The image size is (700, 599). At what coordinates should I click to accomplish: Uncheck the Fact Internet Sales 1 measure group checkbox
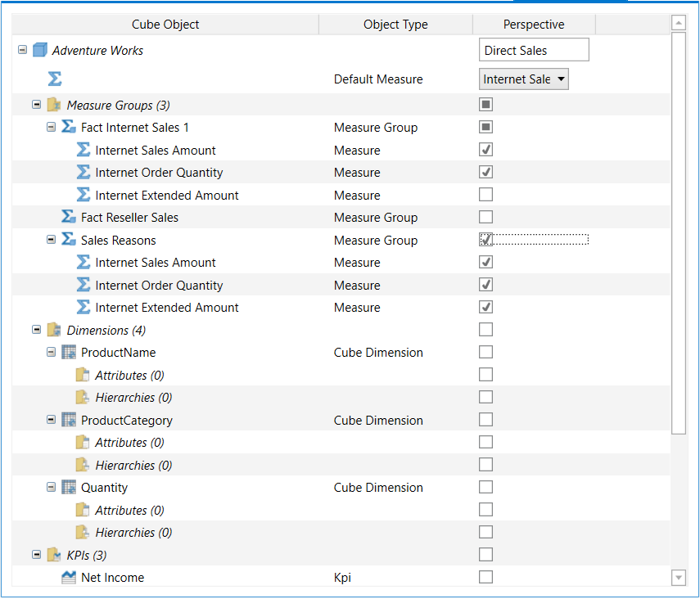[485, 127]
